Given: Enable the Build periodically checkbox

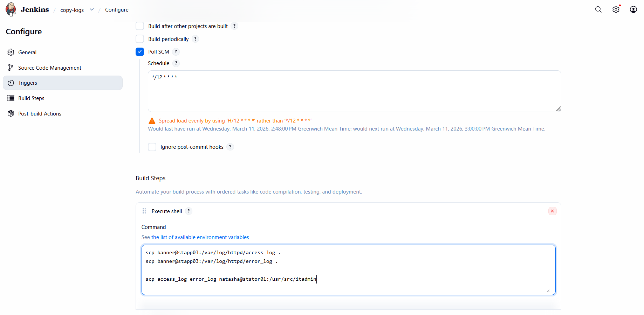Looking at the screenshot, I should pos(140,39).
